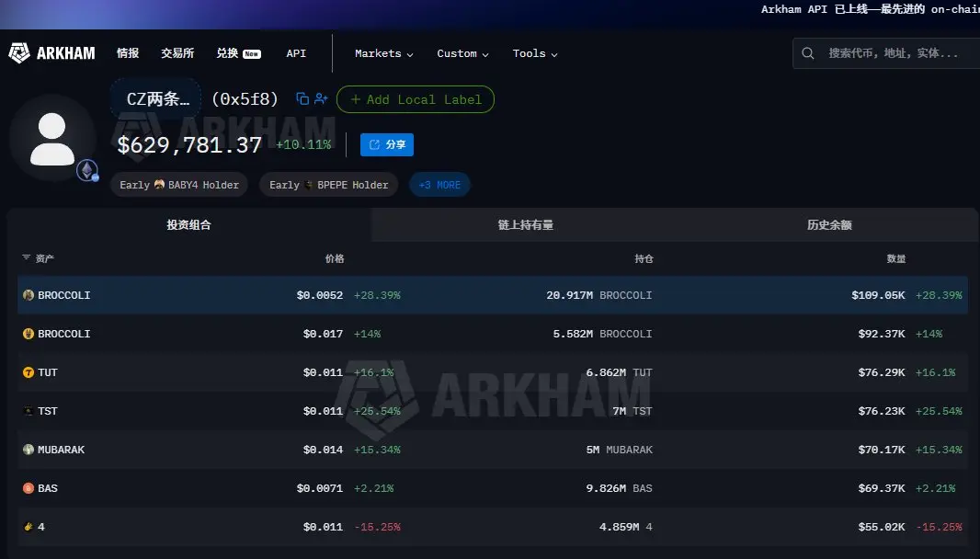Switch to the 历史余额 tab

829,225
